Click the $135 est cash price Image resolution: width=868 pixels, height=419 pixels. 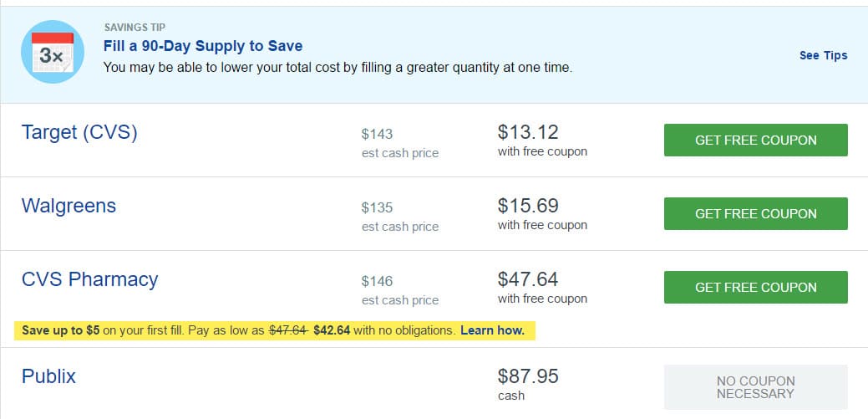377,208
